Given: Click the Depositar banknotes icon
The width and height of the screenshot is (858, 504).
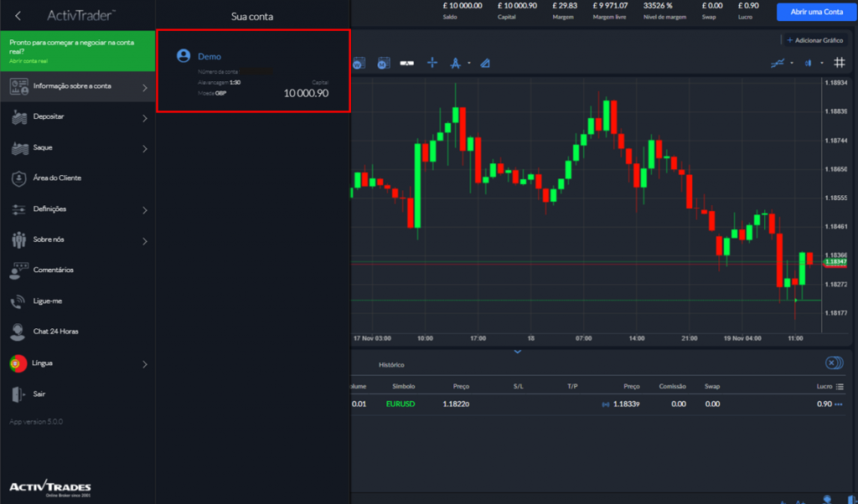Looking at the screenshot, I should (x=19, y=117).
